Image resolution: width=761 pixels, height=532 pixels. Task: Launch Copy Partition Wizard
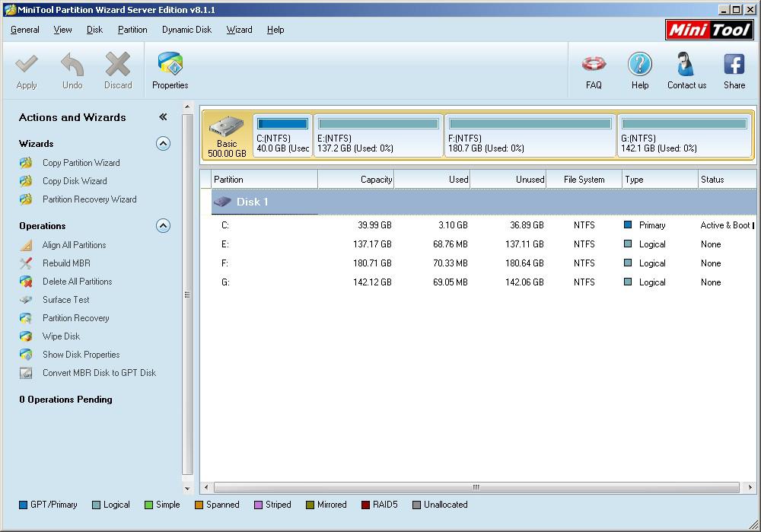[x=81, y=163]
